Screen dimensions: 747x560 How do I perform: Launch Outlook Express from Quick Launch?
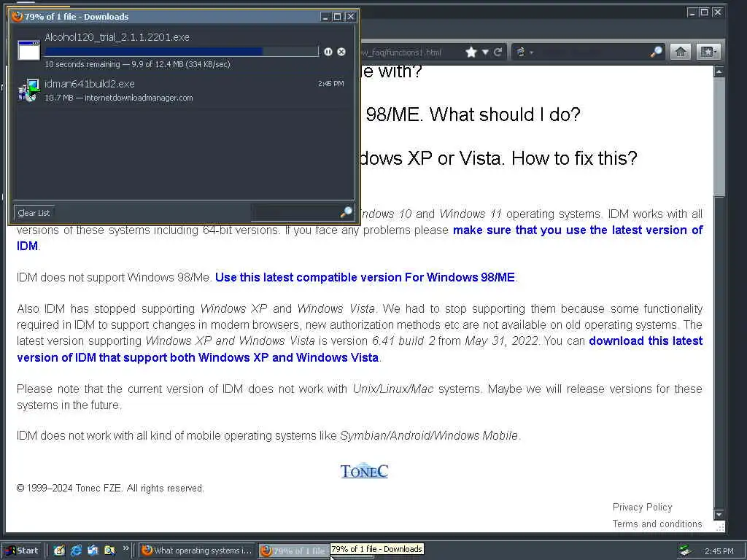pos(93,551)
